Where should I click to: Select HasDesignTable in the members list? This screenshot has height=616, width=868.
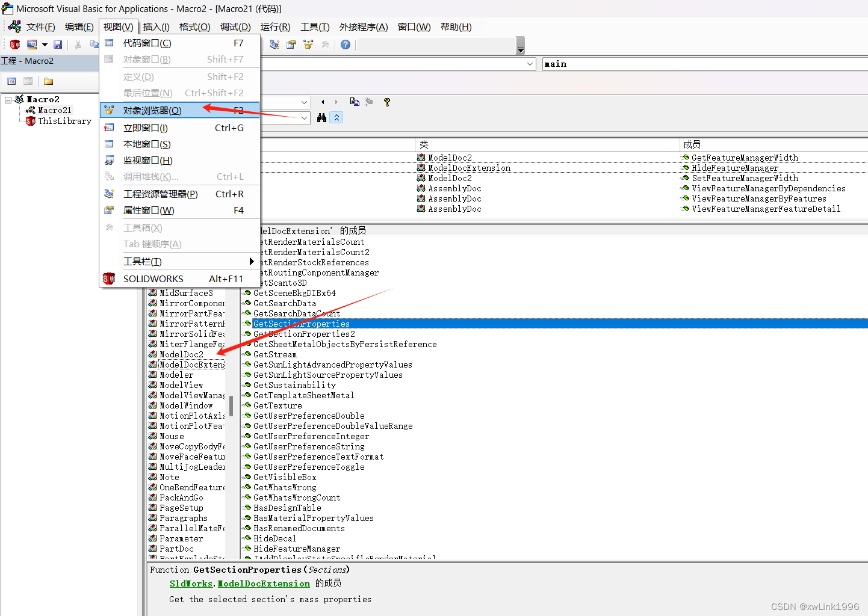(x=287, y=508)
